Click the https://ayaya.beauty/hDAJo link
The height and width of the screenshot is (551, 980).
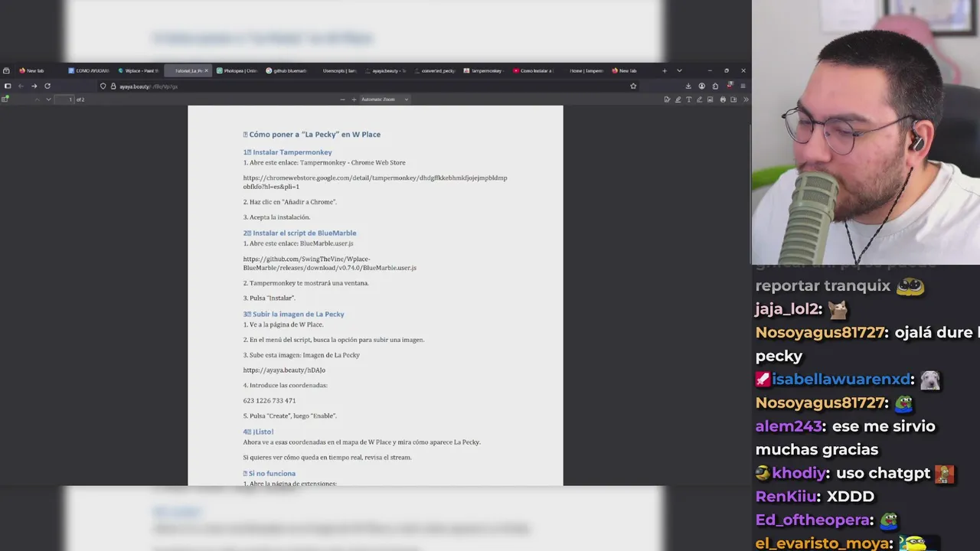(x=284, y=370)
